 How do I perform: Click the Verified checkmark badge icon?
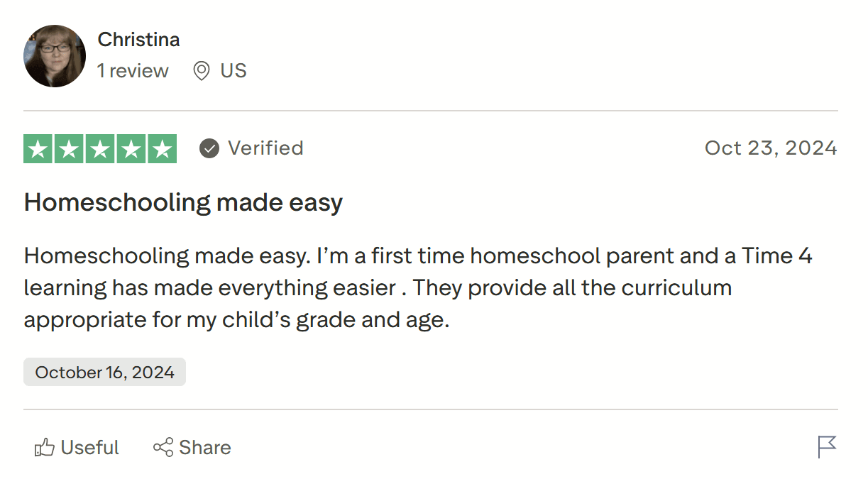tap(209, 148)
